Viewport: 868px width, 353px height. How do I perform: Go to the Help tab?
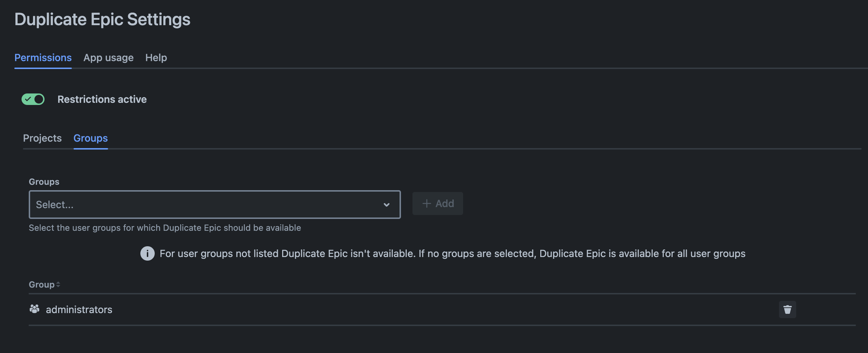pyautogui.click(x=156, y=58)
